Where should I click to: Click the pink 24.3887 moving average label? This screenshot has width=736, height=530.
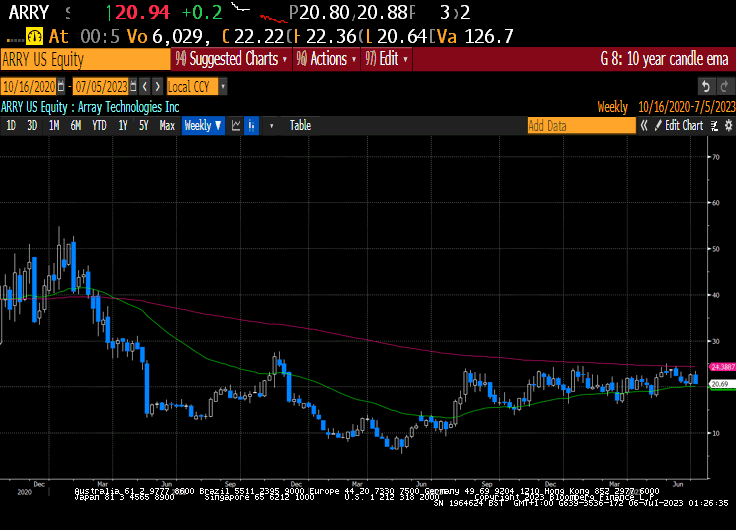click(723, 367)
